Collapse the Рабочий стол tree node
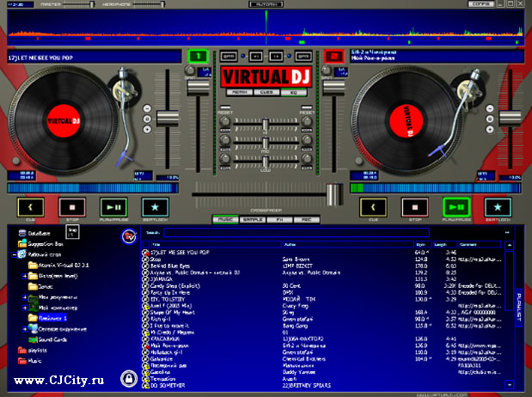This screenshot has width=532, height=397. point(15,254)
